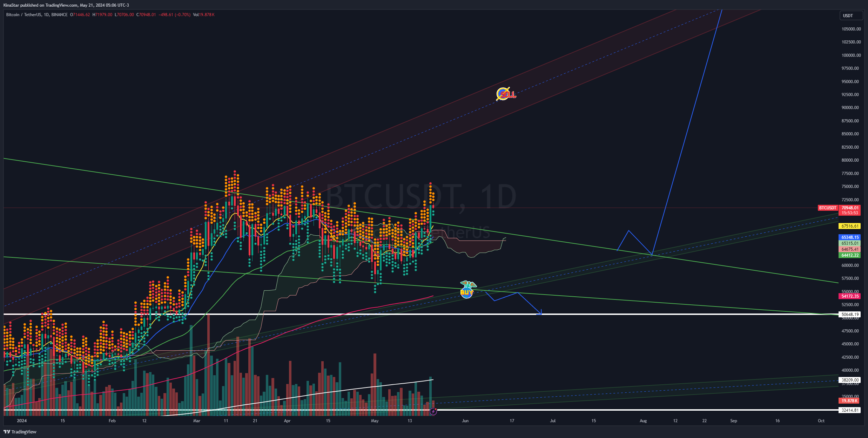
Task: Click the 105000.00 price axis label
Action: (850, 29)
